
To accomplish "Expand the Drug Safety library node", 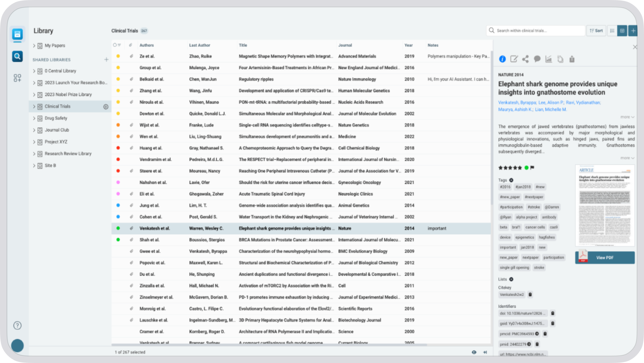I will point(34,118).
